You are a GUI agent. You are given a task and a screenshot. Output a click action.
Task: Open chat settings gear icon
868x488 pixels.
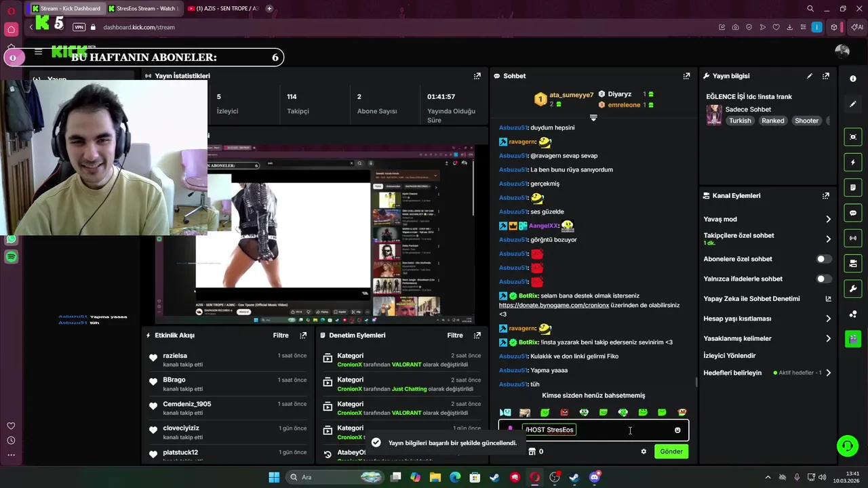coord(644,451)
